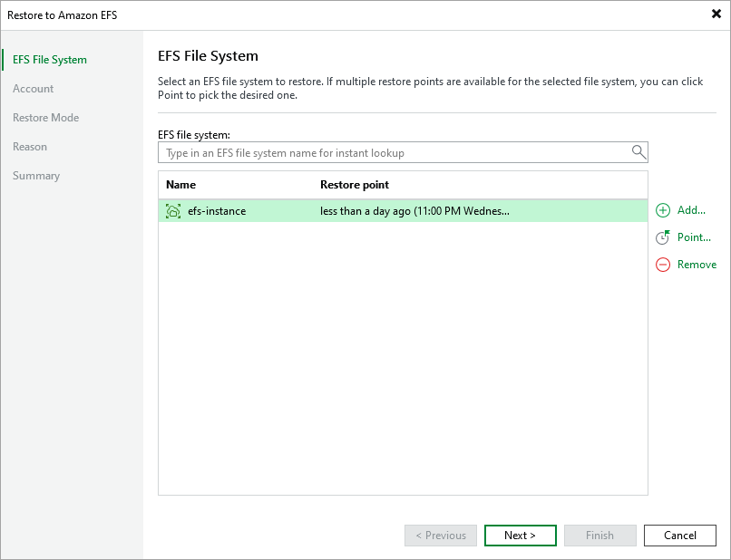
Task: Click the efs-instance file system icon
Action: coord(173,211)
